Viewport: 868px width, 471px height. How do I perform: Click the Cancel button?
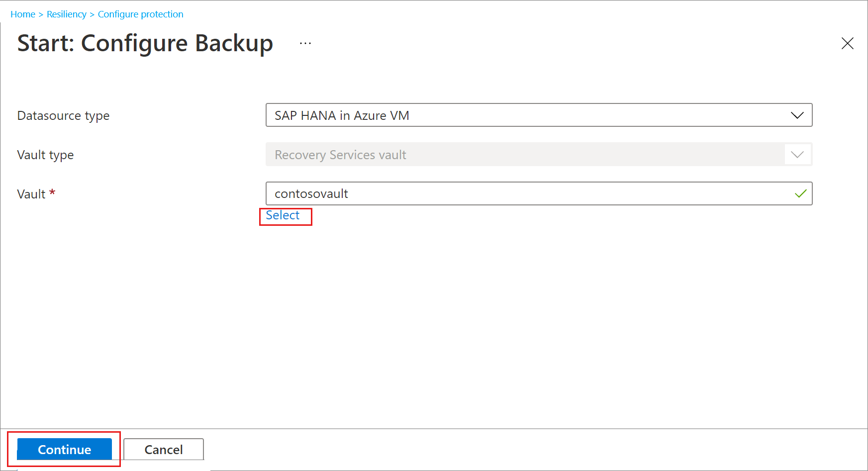[x=163, y=449]
